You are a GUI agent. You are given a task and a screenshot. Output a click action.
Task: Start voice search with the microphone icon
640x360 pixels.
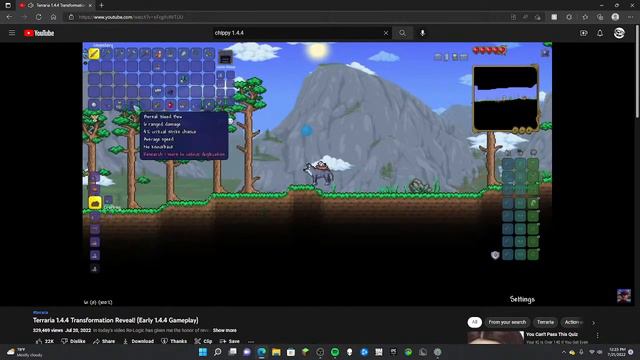pos(422,33)
